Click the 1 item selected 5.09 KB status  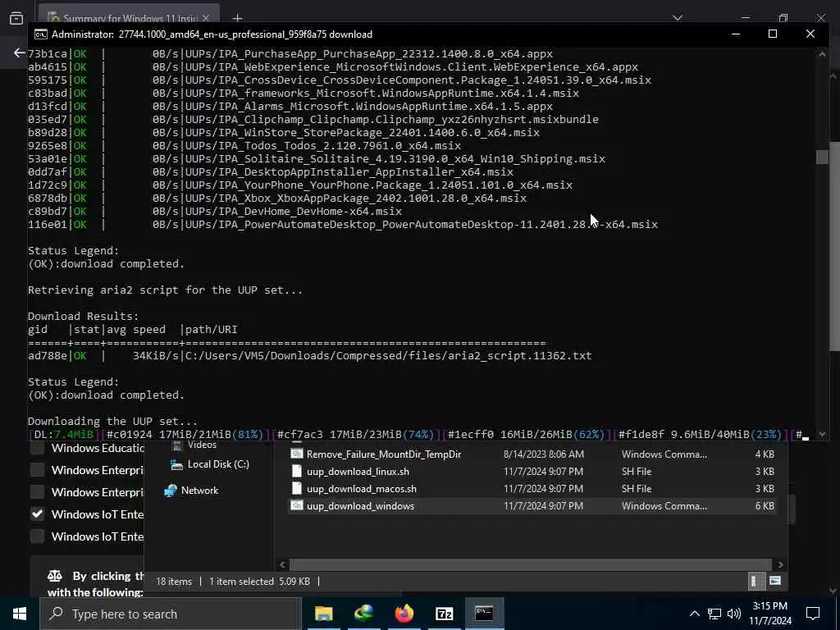tap(259, 582)
